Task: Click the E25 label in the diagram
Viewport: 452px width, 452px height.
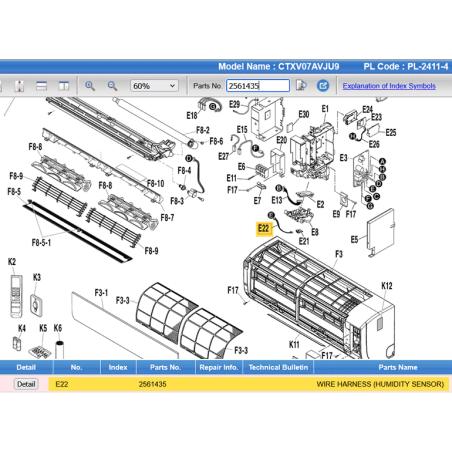Action: click(x=391, y=133)
